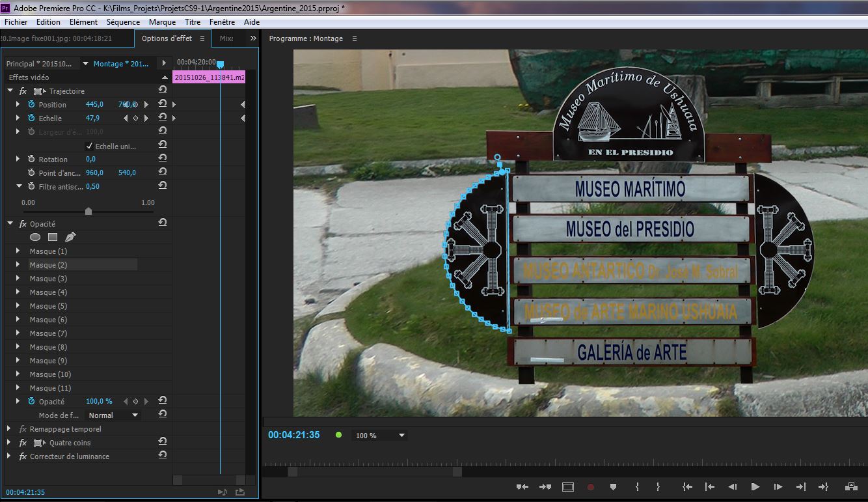The width and height of the screenshot is (868, 502).
Task: Reset the Correcteur de luminance effect
Action: pyautogui.click(x=163, y=456)
